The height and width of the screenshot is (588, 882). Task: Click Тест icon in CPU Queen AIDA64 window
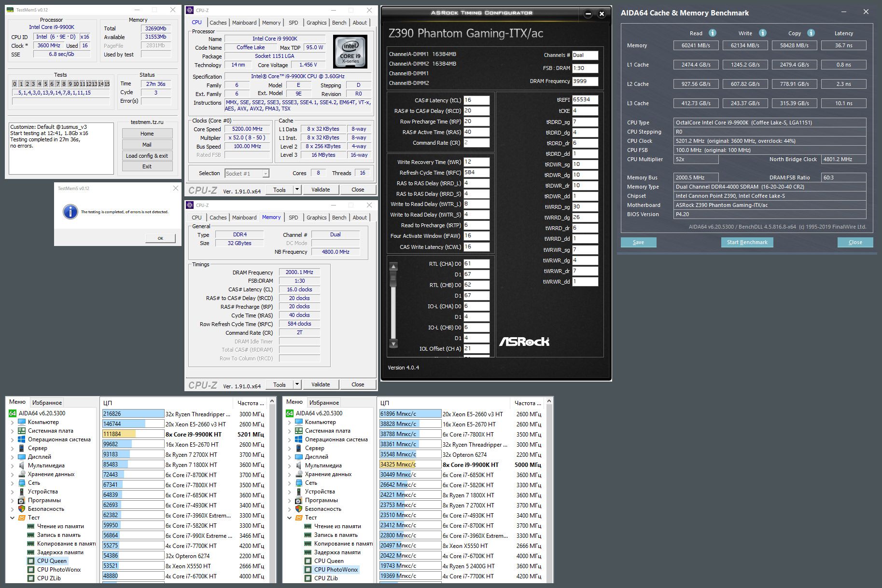(x=22, y=518)
